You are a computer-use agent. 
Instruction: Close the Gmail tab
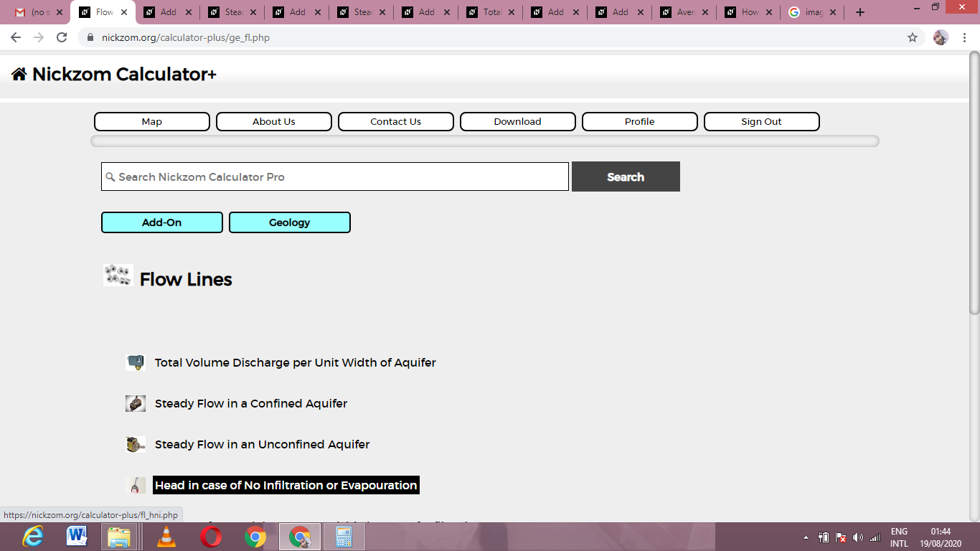point(60,12)
